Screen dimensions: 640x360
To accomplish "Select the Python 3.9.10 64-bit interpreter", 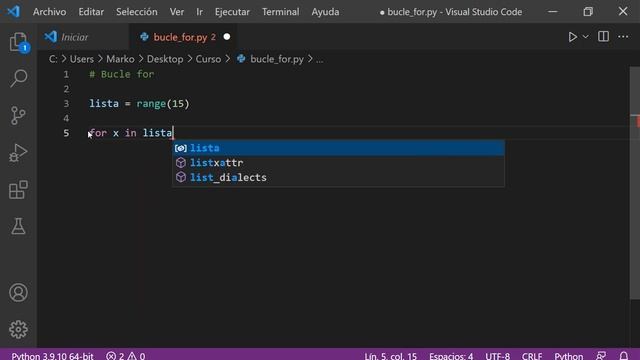I will [x=52, y=356].
